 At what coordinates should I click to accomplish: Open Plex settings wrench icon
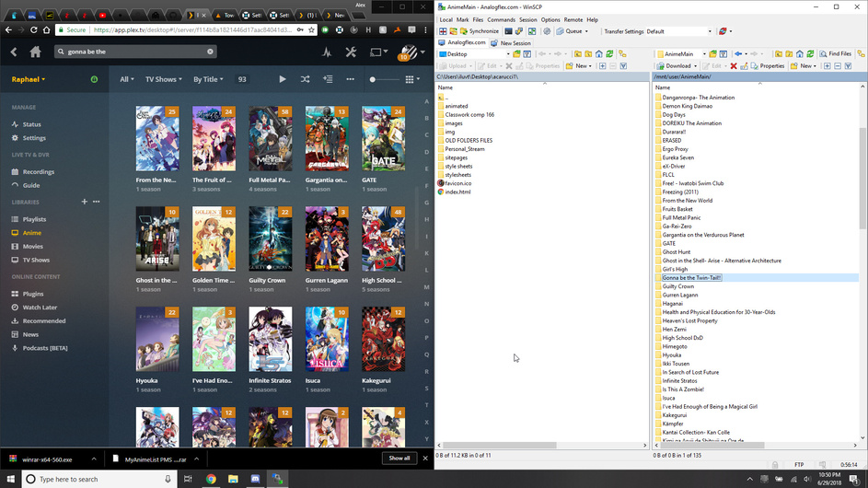point(351,52)
